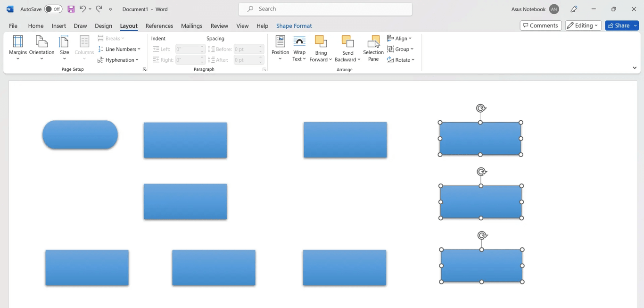Screen dimensions: 644x308
Task: Click the rotation handle of the middle selected rectangle
Action: (481, 172)
